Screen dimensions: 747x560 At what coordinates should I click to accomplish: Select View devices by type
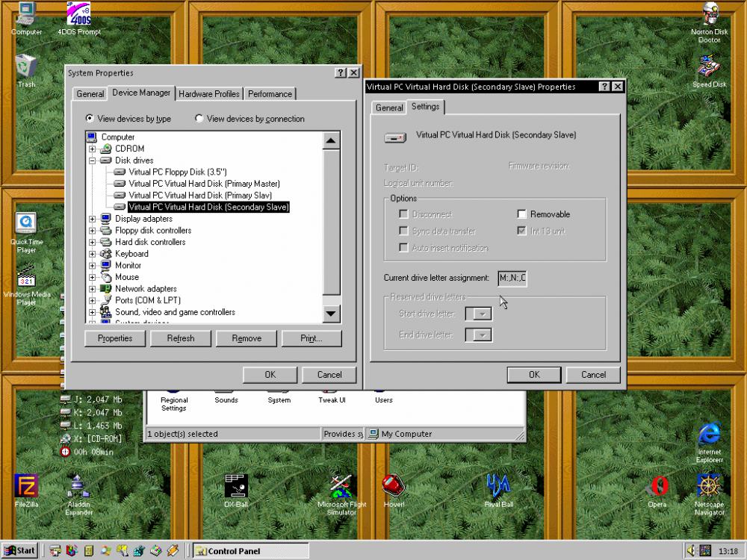90,119
